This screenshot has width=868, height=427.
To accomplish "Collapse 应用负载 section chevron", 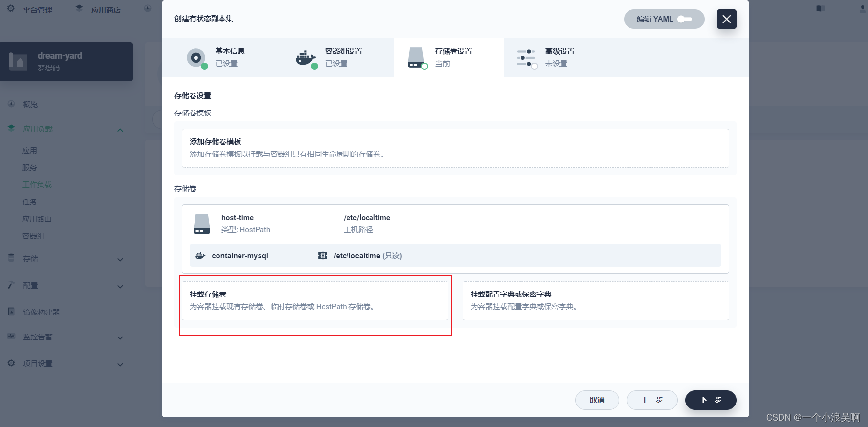I will 120,130.
